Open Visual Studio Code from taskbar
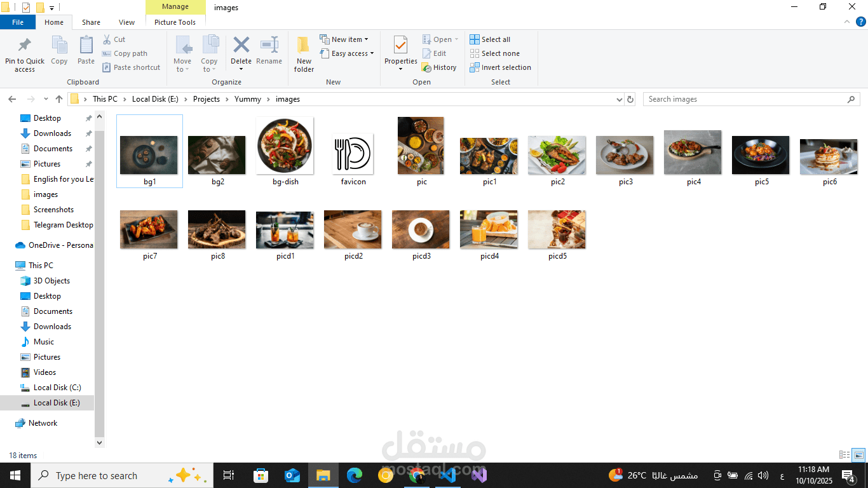Viewport: 868px width, 488px height. tap(448, 475)
